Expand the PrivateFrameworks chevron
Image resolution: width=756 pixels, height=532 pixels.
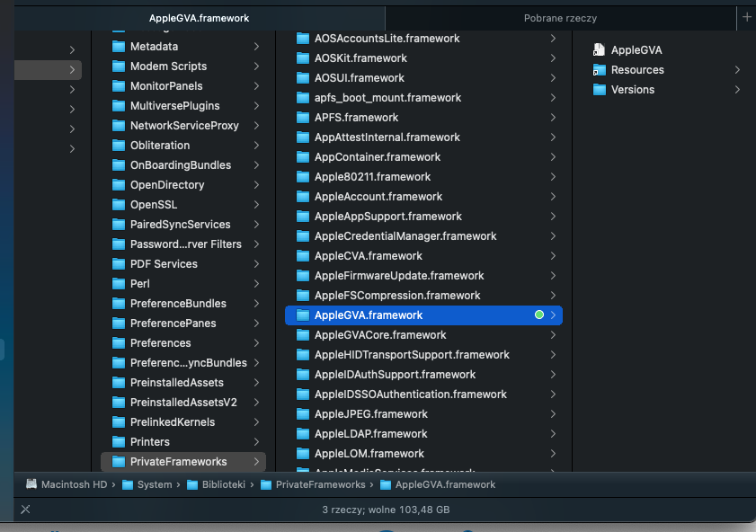[256, 461]
